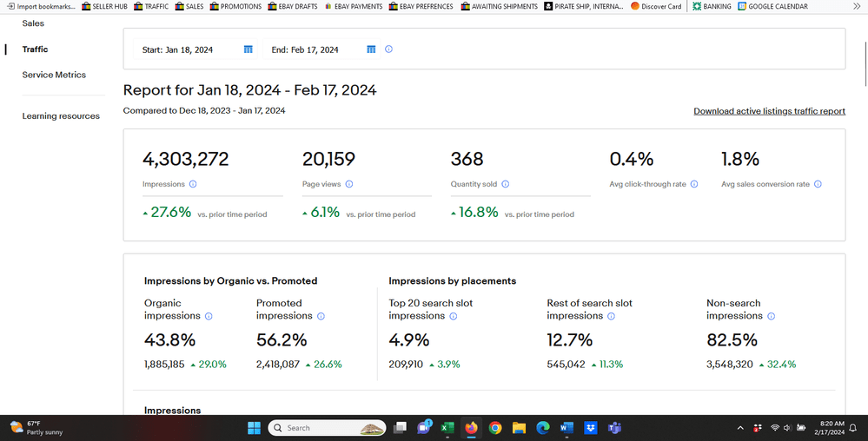Open Task View from the taskbar
The width and height of the screenshot is (868, 441).
point(400,428)
